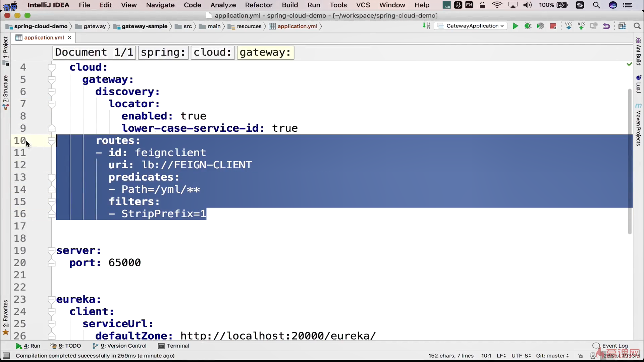Open Git branch master selector
Viewport: 644px width, 362px height.
552,356
